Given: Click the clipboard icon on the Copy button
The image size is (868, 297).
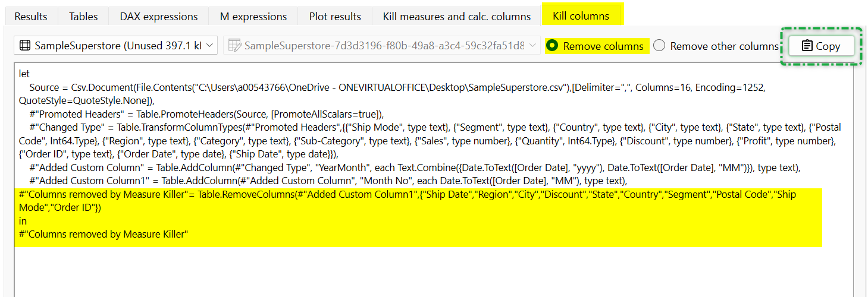Looking at the screenshot, I should tap(807, 46).
